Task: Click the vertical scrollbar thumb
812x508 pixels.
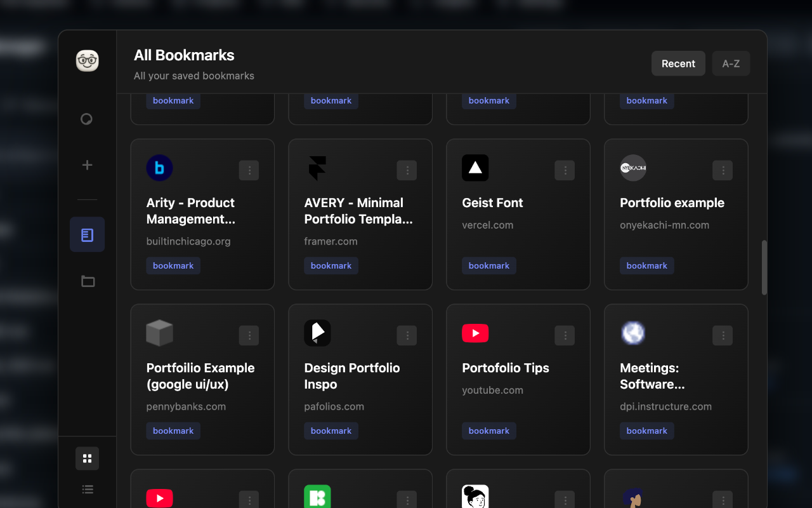Action: click(x=764, y=267)
